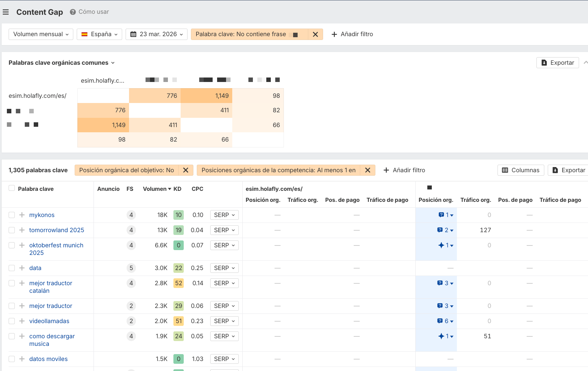
Task: Open the hamburger navigation menu
Action: click(6, 12)
